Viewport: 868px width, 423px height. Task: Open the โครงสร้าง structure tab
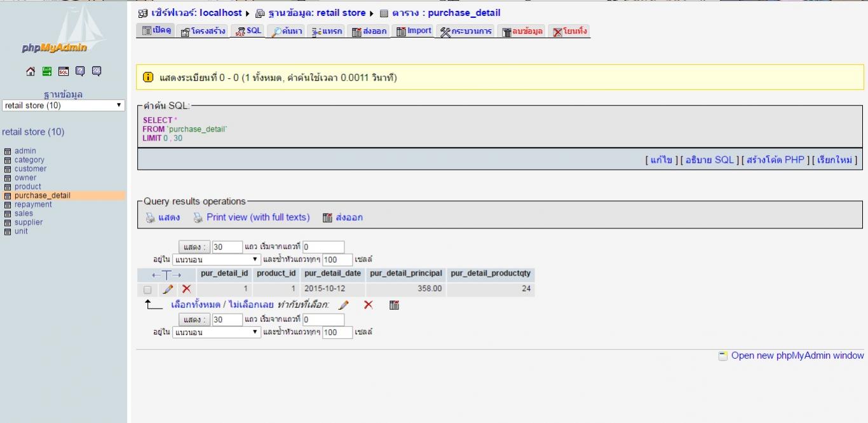point(203,31)
